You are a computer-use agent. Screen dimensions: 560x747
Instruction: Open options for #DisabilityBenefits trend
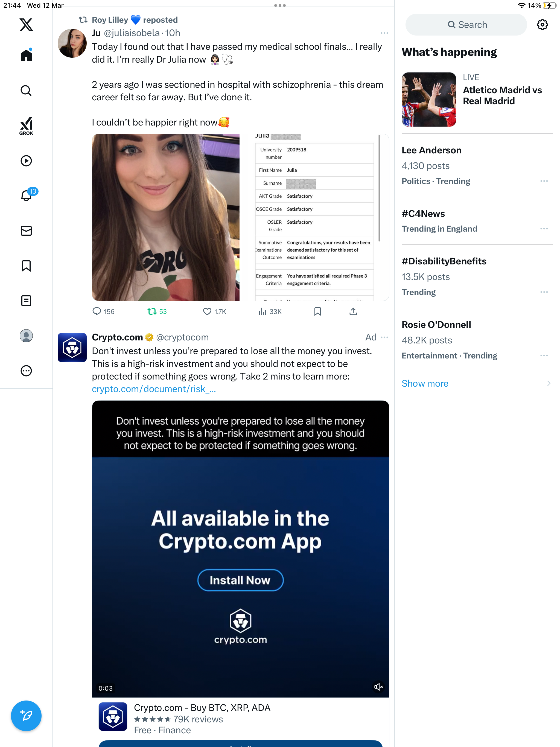click(x=544, y=292)
